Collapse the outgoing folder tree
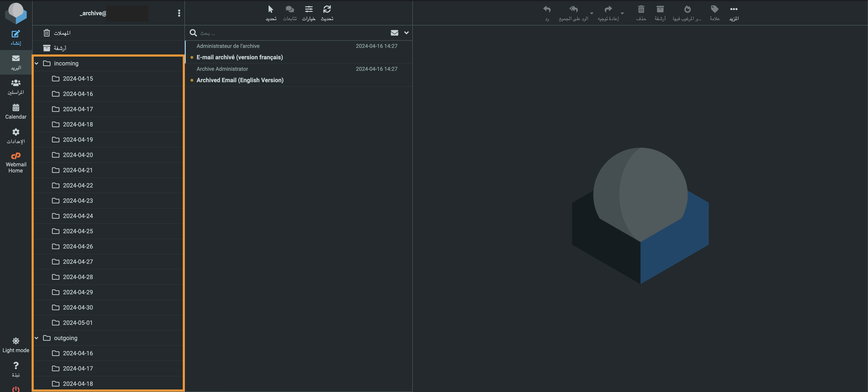Image resolution: width=868 pixels, height=392 pixels. (36, 338)
